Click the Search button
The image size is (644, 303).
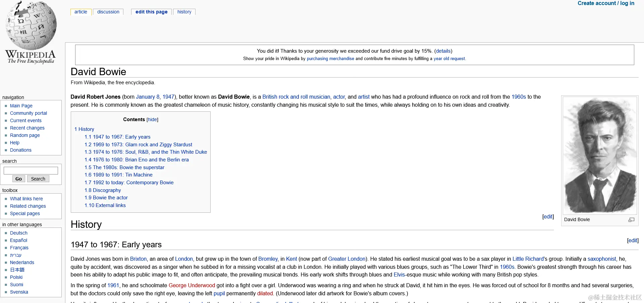(x=38, y=179)
